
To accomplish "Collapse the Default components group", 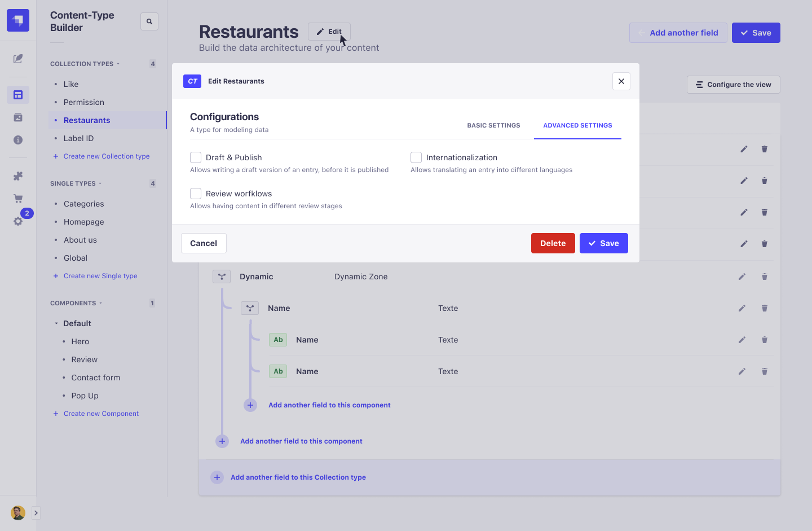I will tap(55, 323).
